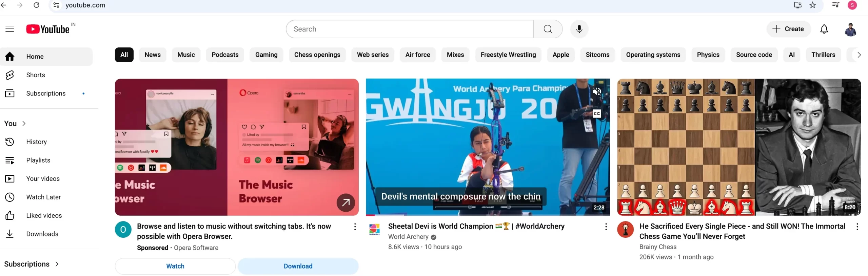Open Watch Later in sidebar

click(x=43, y=197)
